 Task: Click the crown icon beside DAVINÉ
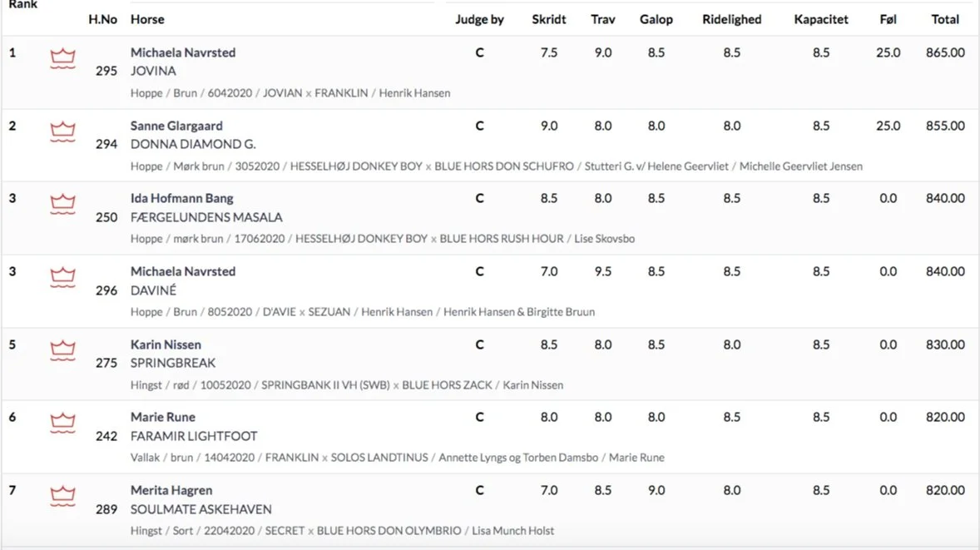pos(62,277)
